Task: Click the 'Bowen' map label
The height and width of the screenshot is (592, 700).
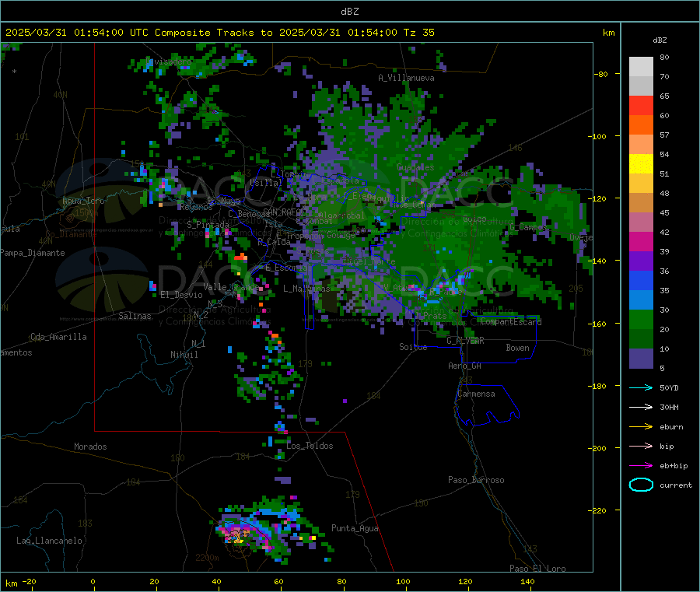Action: [517, 348]
